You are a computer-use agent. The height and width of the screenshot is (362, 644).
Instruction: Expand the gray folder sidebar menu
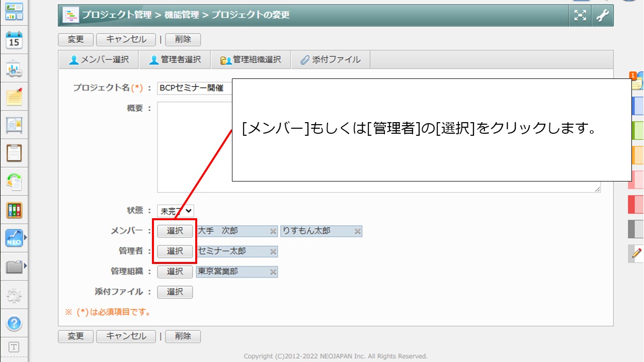click(25, 265)
